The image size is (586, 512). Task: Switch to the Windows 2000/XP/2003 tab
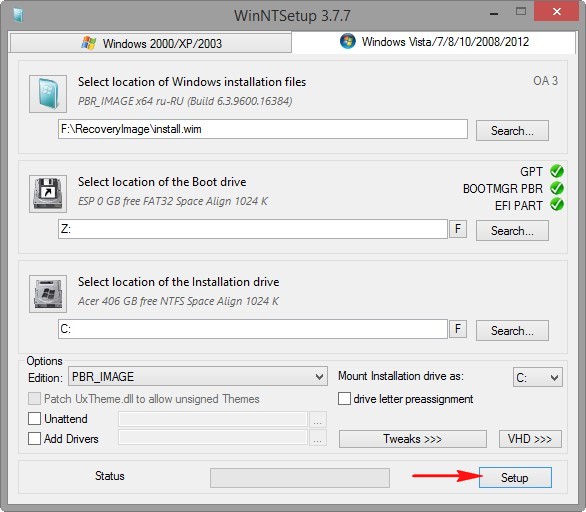click(151, 43)
